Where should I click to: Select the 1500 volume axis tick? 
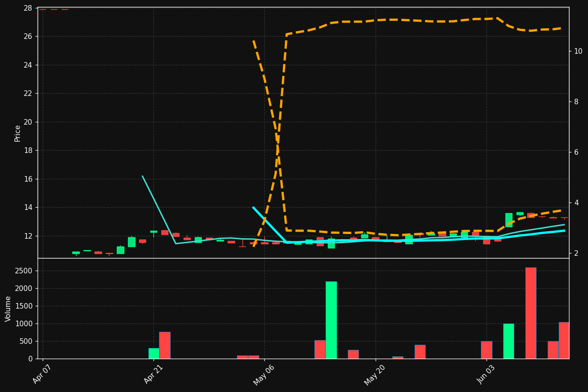pyautogui.click(x=24, y=306)
